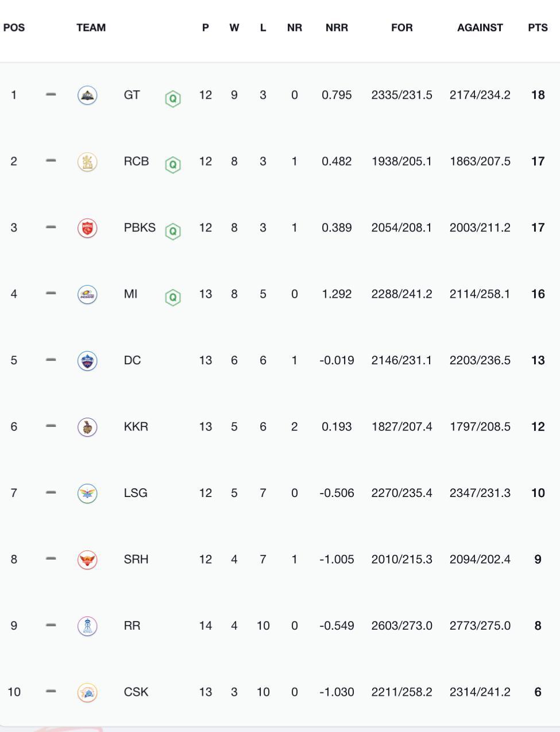Open the CSK team name link
Viewport: 560px width, 732px height.
click(136, 692)
